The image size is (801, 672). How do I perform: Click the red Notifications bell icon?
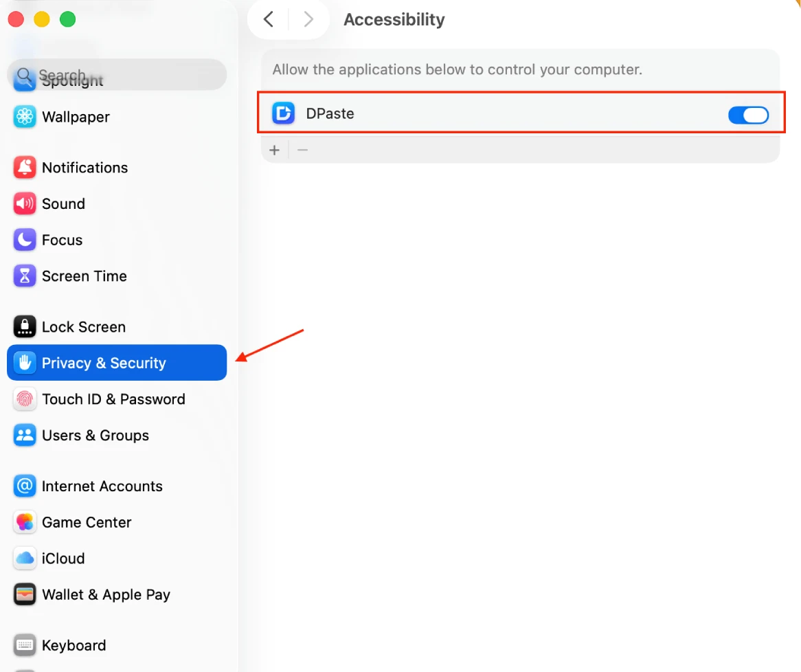(25, 168)
